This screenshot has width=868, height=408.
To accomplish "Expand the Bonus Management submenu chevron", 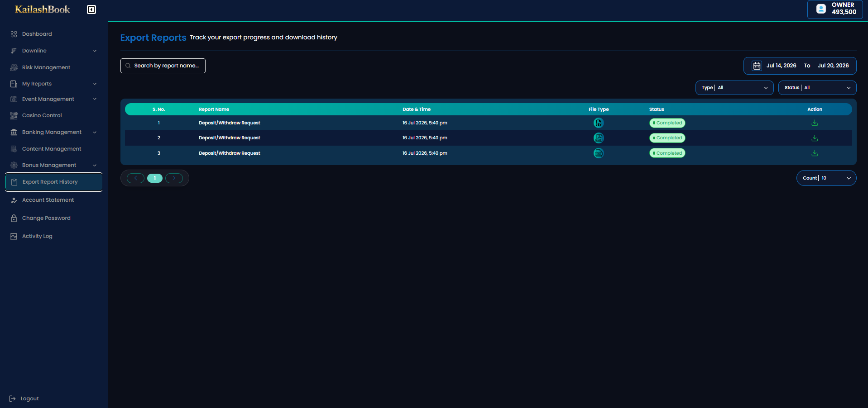I will [95, 165].
